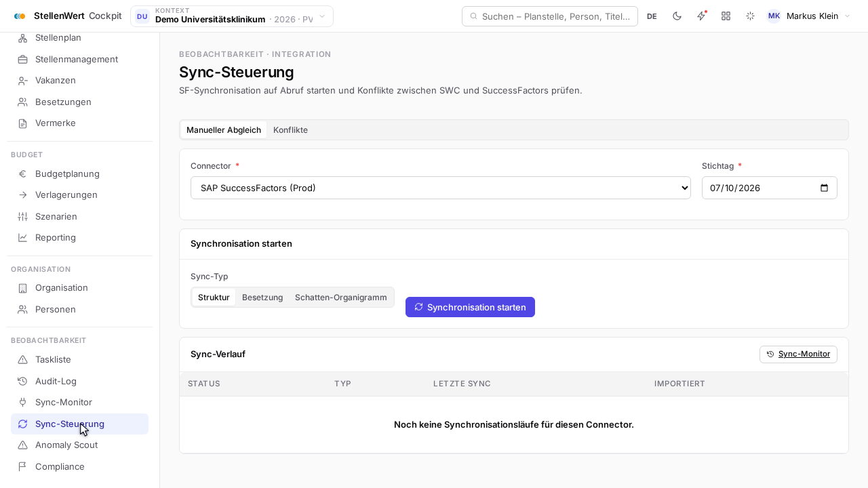This screenshot has height=488, width=868.
Task: Open the Connector dropdown
Action: pyautogui.click(x=441, y=188)
